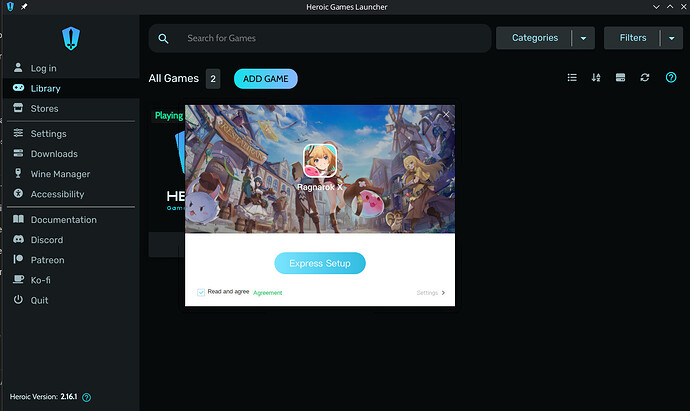Click the Stores shop icon
This screenshot has height=411, width=690.
tap(18, 107)
